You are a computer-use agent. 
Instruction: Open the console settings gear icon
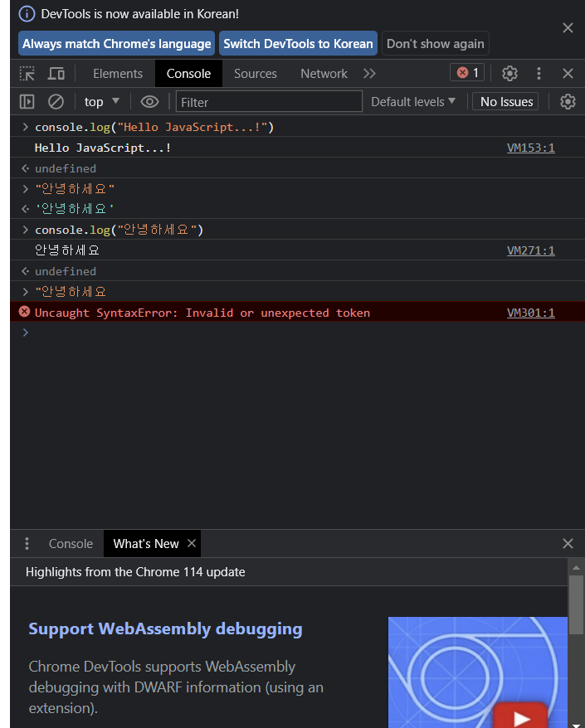coord(568,102)
